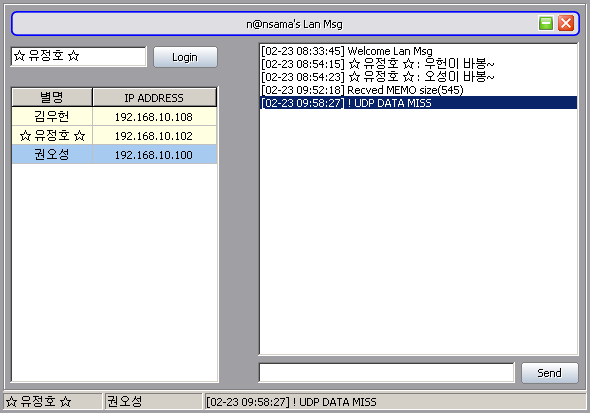Click the Login button
The image size is (590, 413).
click(x=185, y=57)
